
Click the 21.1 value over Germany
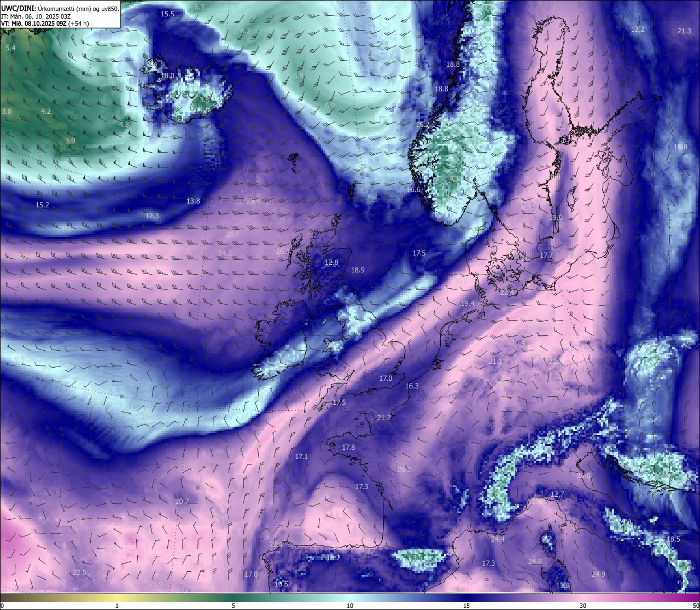tap(495, 361)
